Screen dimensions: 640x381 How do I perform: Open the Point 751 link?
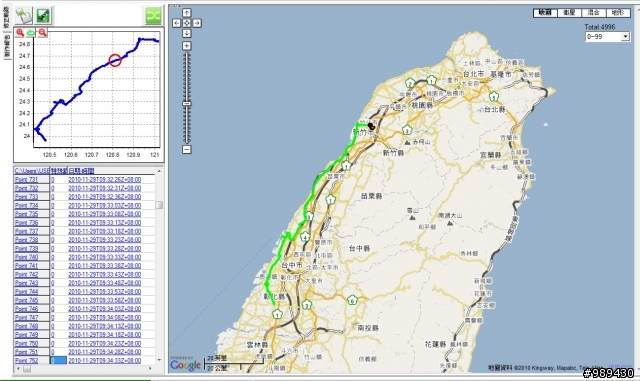point(26,352)
